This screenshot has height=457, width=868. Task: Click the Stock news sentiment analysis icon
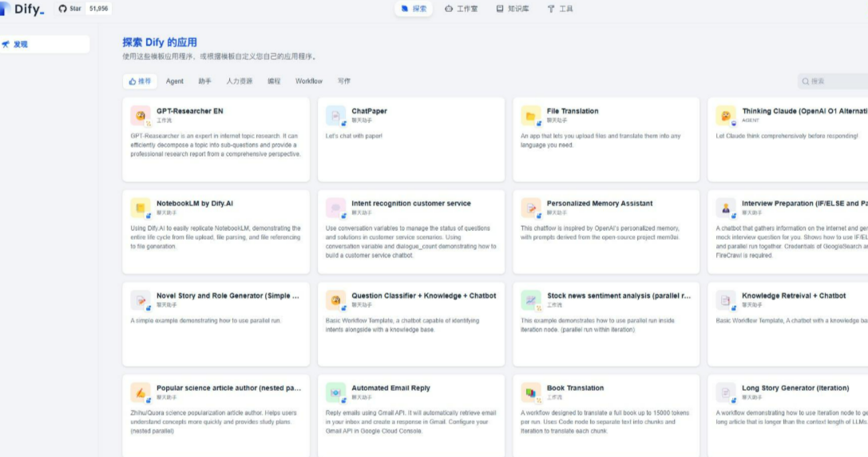pos(531,300)
